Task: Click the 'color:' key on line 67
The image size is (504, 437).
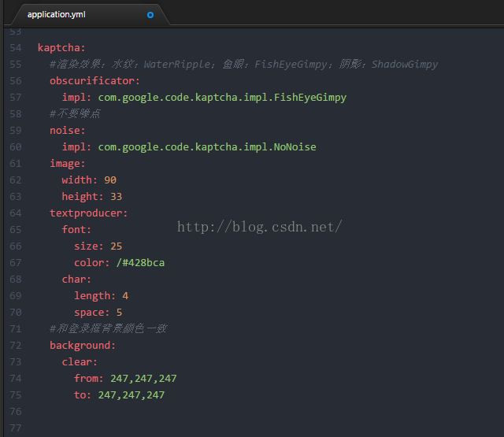Action: 92,263
